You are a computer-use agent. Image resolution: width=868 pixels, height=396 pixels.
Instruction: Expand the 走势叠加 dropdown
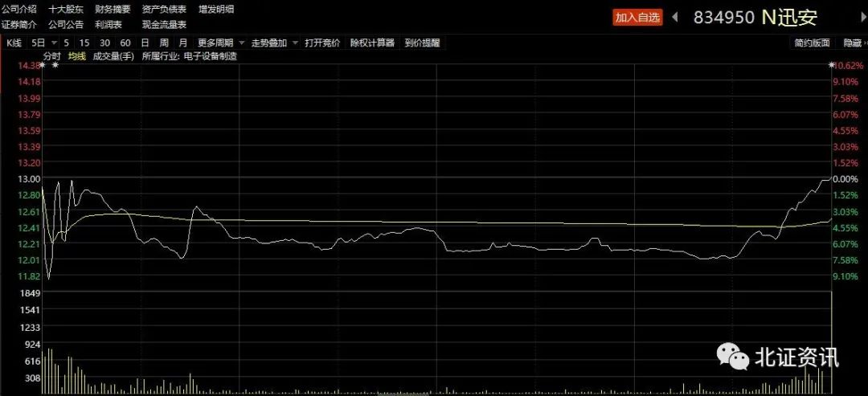[x=295, y=43]
